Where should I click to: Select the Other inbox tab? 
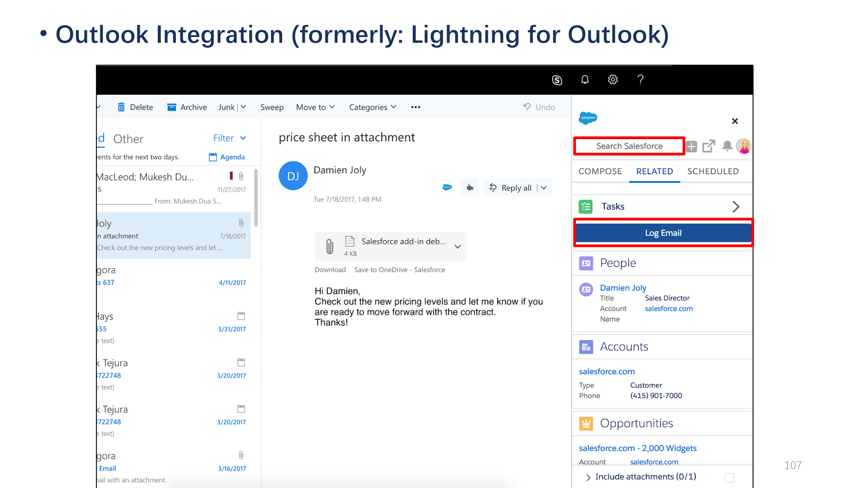click(x=128, y=139)
